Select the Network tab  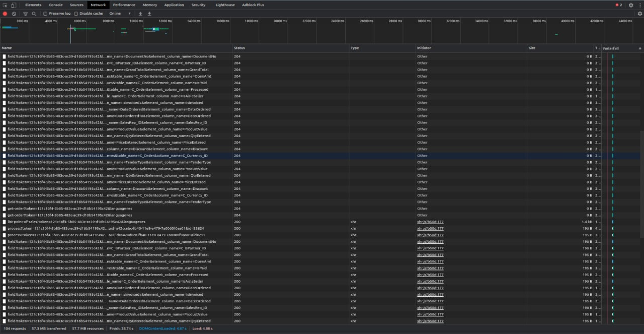click(98, 5)
